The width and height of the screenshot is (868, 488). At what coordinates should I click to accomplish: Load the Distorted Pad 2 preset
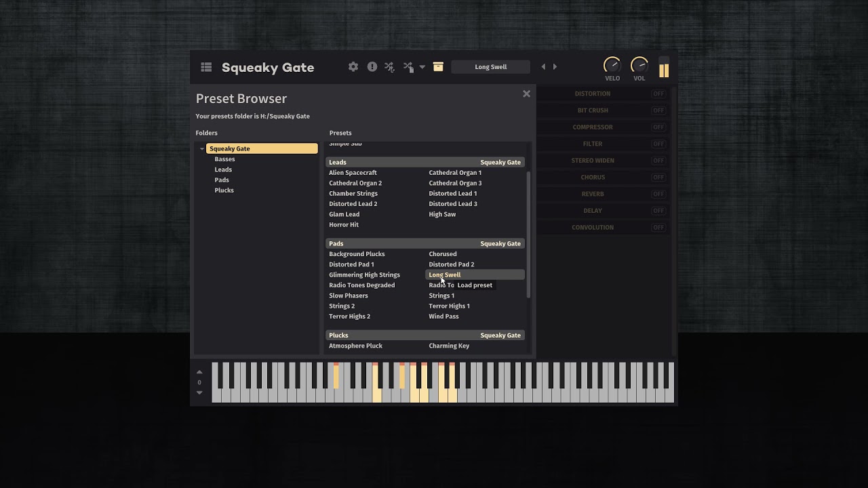451,264
